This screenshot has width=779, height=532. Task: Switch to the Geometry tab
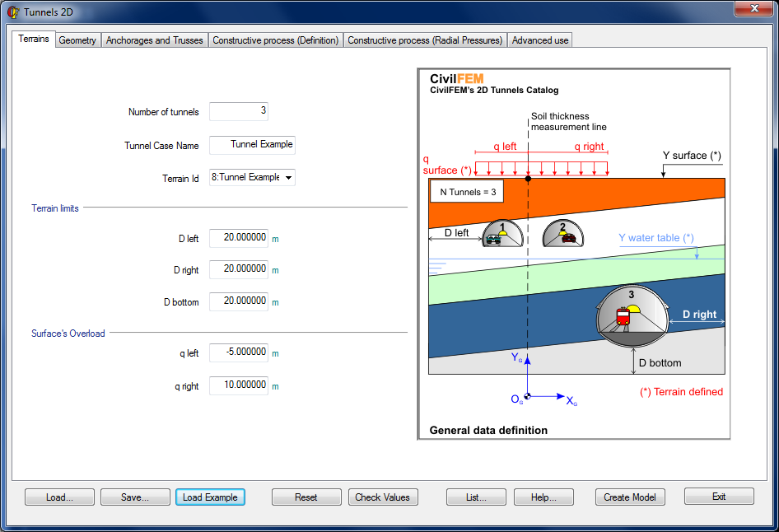[x=77, y=40]
